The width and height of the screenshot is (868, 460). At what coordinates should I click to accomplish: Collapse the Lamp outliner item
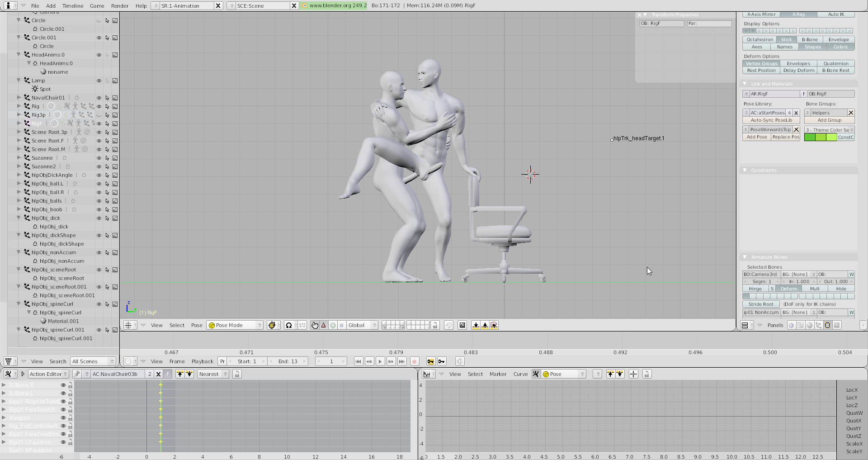19,81
